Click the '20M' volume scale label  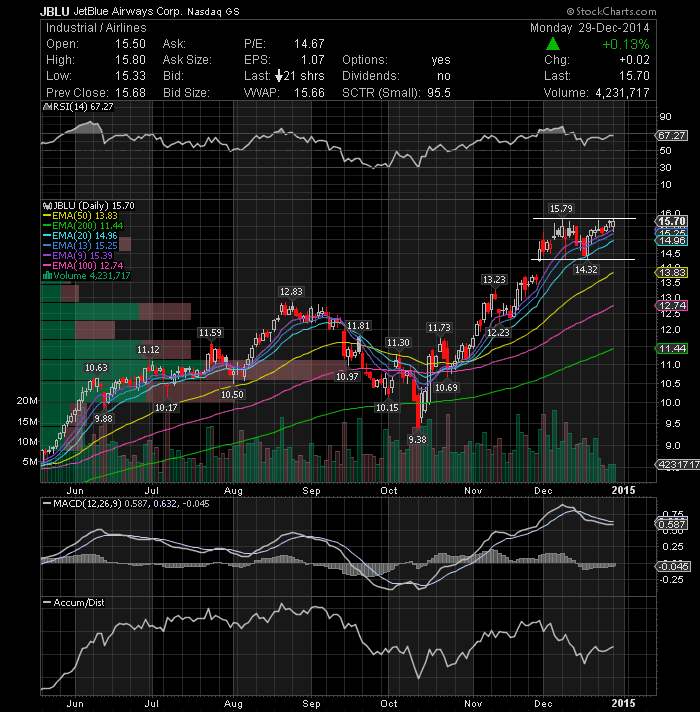(x=27, y=400)
